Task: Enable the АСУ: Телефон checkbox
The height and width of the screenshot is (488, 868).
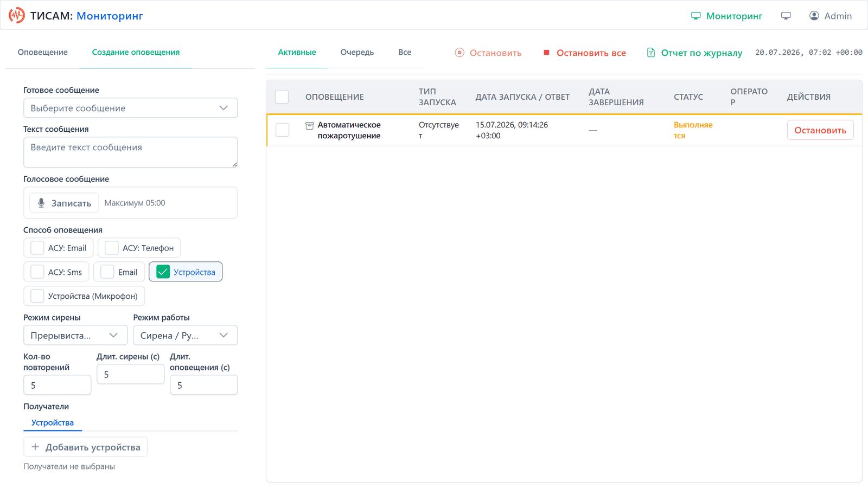Action: pyautogui.click(x=112, y=248)
